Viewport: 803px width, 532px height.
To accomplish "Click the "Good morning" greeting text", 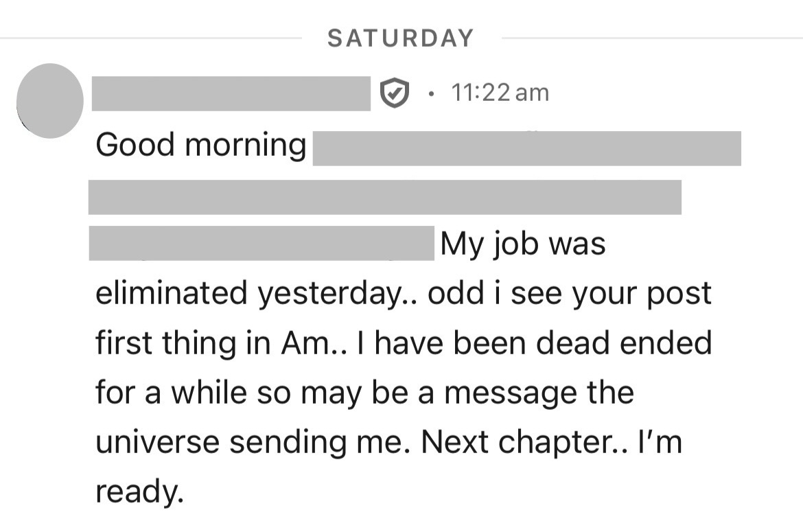I will click(x=201, y=146).
